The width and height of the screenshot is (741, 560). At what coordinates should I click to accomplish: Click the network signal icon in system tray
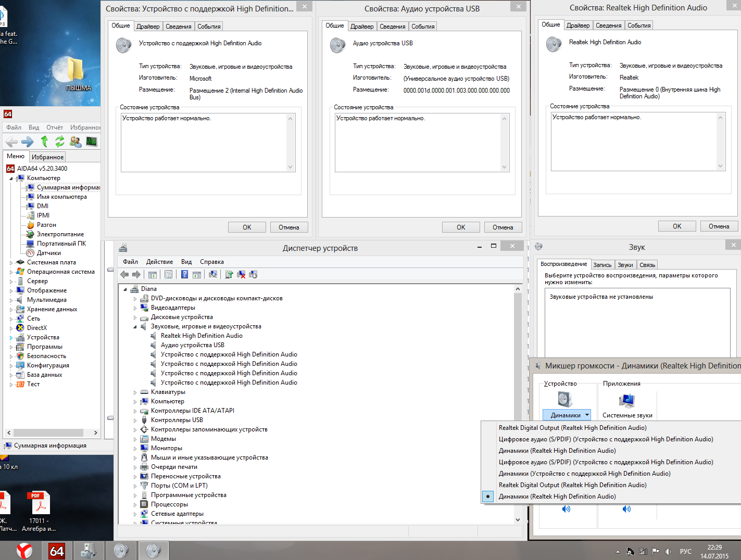tap(643, 552)
